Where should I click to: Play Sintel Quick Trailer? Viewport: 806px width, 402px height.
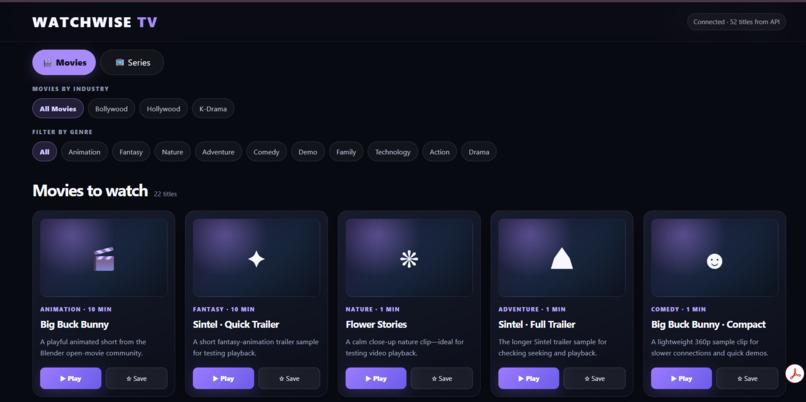[x=223, y=378]
